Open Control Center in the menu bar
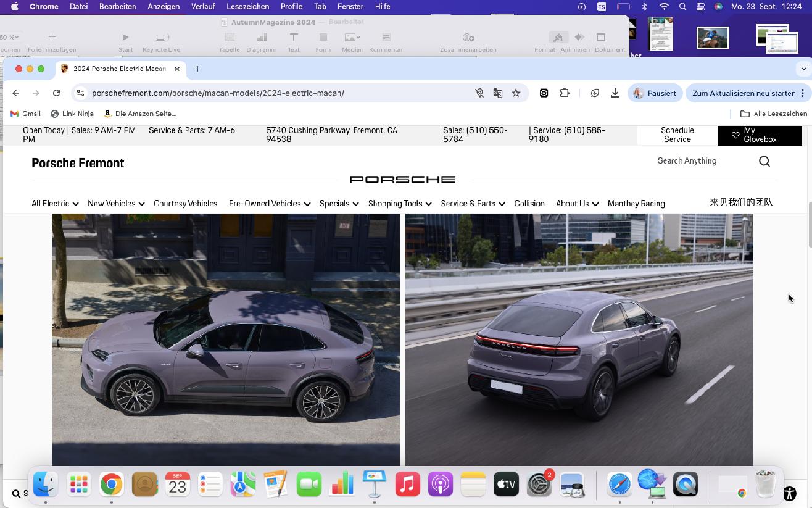The height and width of the screenshot is (508, 812). (x=700, y=7)
